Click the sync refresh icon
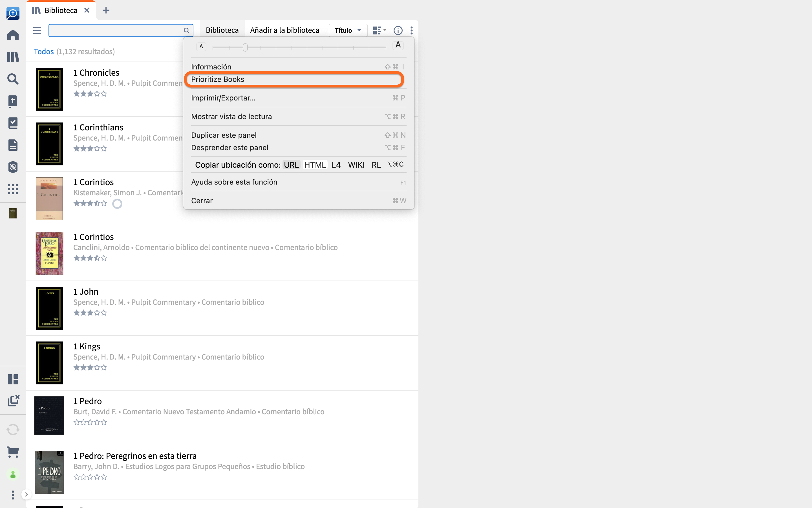The height and width of the screenshot is (508, 812). (13, 429)
